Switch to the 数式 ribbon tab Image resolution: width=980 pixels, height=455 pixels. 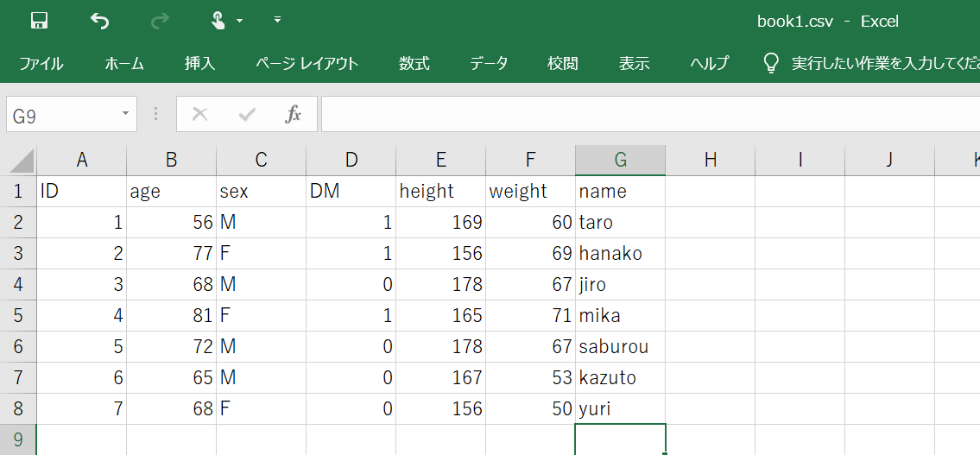tap(414, 63)
